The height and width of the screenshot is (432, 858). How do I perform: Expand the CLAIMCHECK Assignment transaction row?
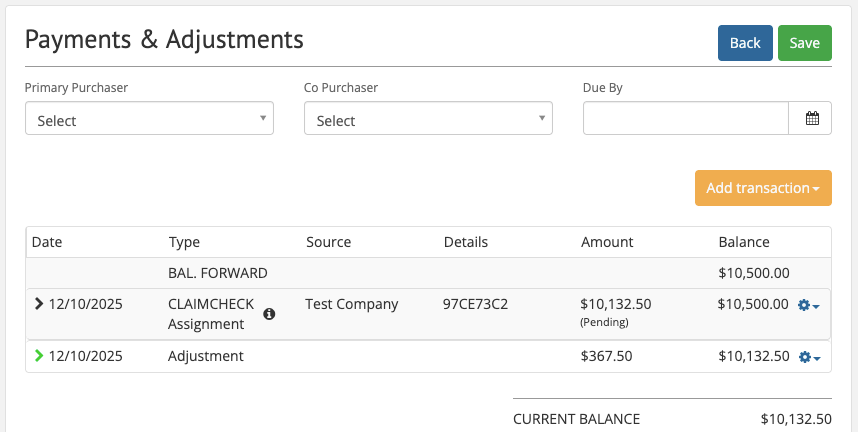[38, 304]
